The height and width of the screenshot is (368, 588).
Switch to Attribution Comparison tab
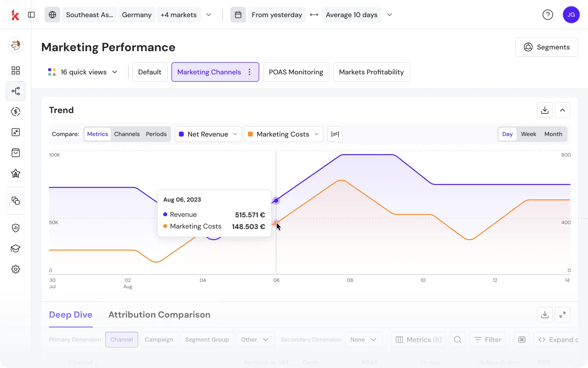pos(159,315)
